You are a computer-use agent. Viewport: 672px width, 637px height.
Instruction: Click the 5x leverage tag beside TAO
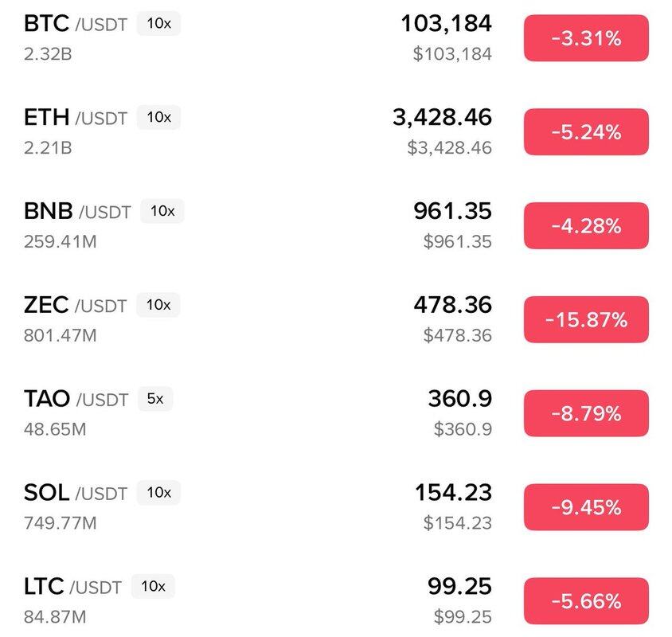154,398
